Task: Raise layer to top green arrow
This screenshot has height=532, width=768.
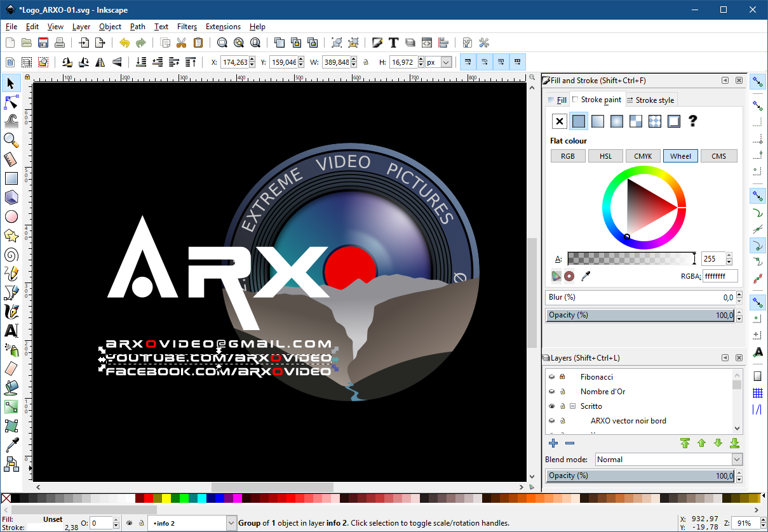Action: (685, 443)
